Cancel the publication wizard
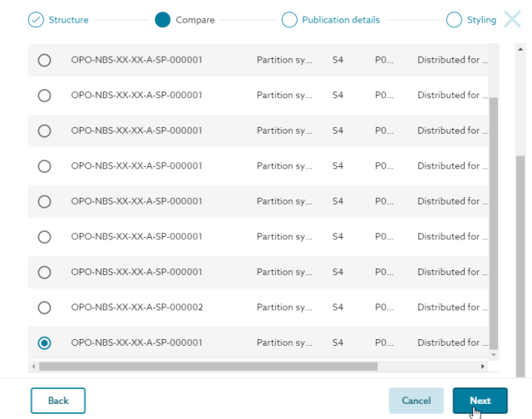 416,401
